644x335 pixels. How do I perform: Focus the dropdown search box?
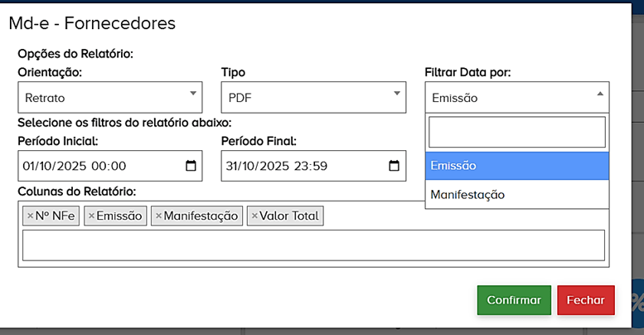click(517, 132)
